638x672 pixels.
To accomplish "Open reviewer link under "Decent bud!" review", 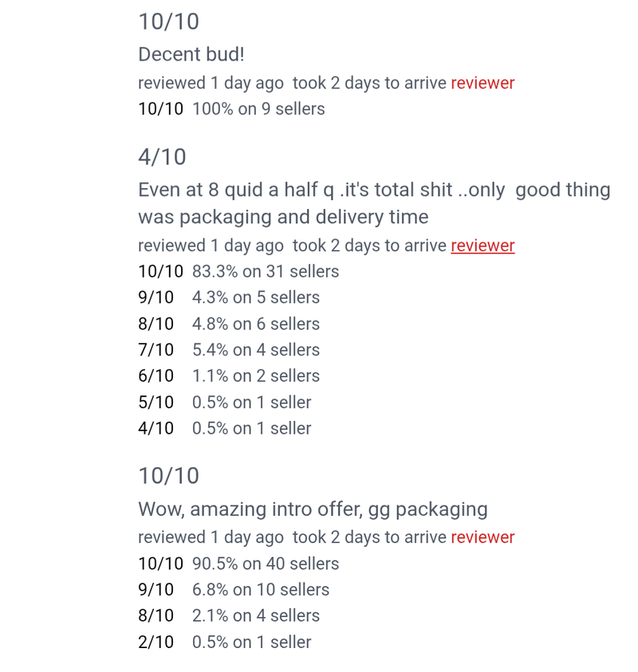I will click(x=482, y=83).
